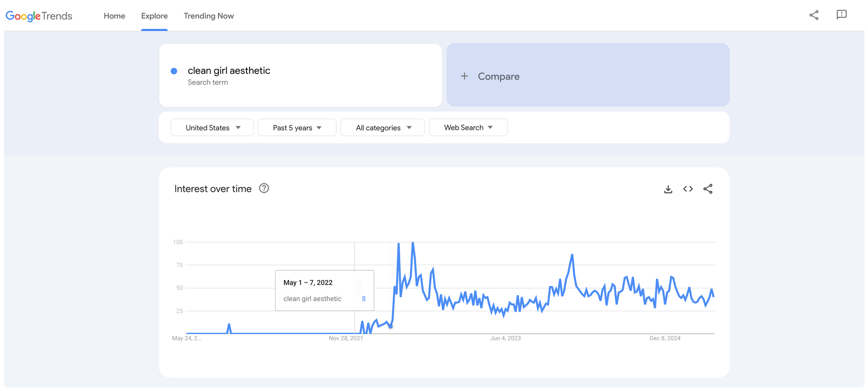Open the United States region dropdown

(212, 128)
